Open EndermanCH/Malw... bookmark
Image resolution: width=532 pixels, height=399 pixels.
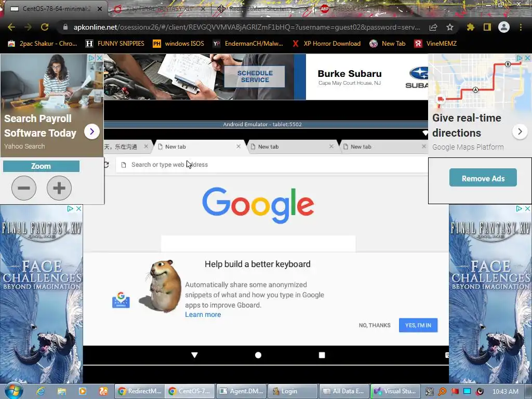point(248,44)
